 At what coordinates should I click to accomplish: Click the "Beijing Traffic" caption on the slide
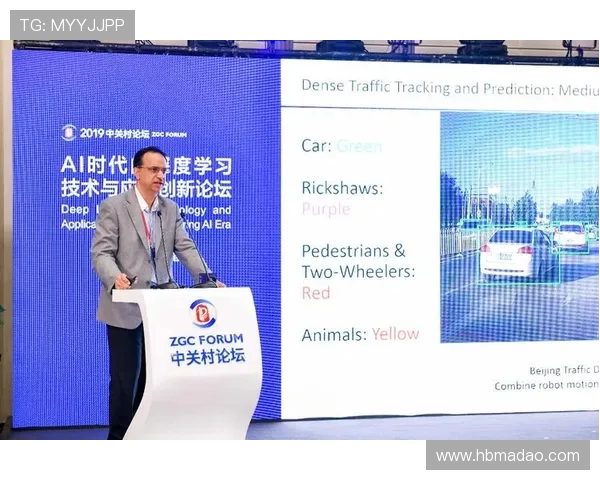tap(560, 370)
